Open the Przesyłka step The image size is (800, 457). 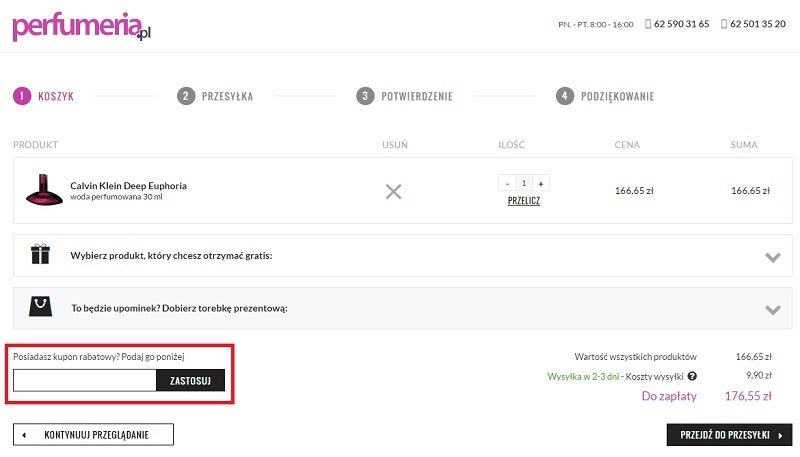[x=215, y=96]
